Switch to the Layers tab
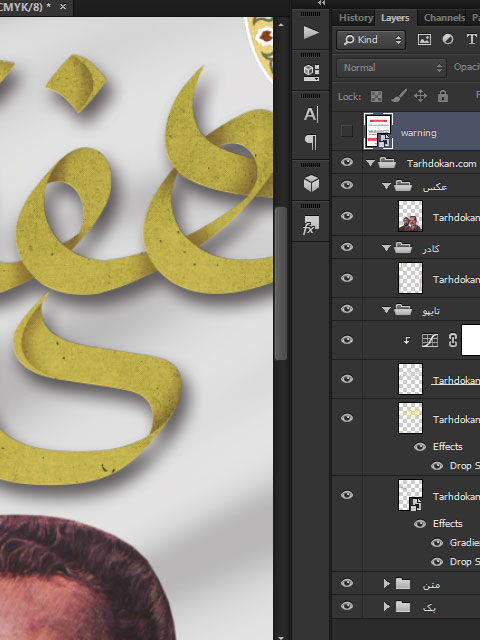Image resolution: width=480 pixels, height=640 pixels. 395,18
